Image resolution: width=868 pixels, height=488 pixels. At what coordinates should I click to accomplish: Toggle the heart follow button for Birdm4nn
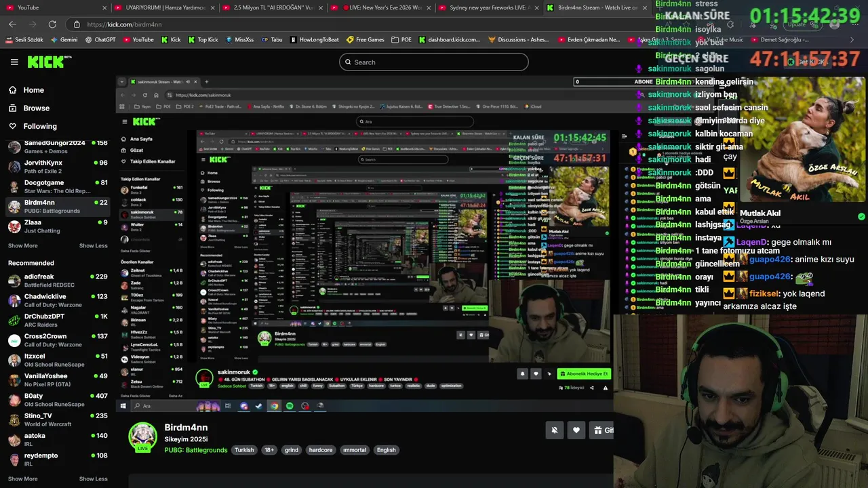point(576,430)
